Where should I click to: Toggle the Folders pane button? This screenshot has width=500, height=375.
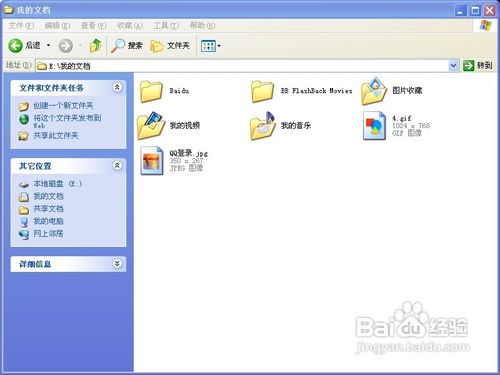(170, 45)
